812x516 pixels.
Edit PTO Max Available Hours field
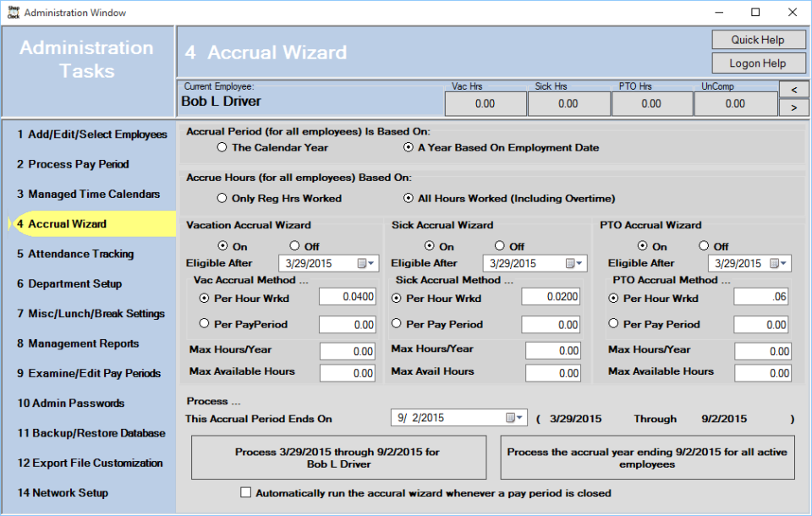[x=763, y=373]
